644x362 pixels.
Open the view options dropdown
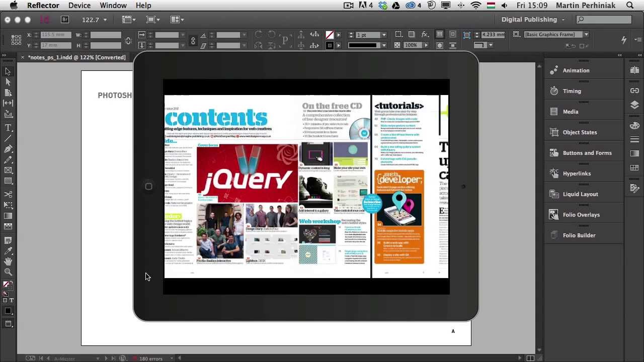coord(128,20)
